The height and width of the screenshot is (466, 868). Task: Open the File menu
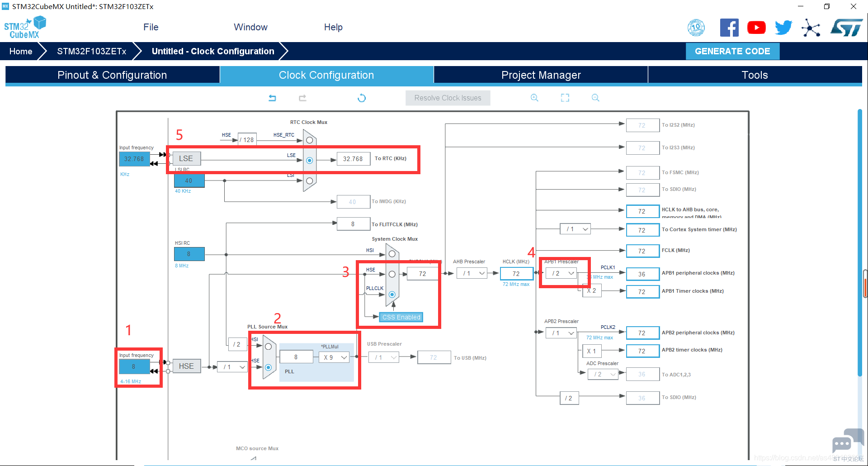(151, 27)
